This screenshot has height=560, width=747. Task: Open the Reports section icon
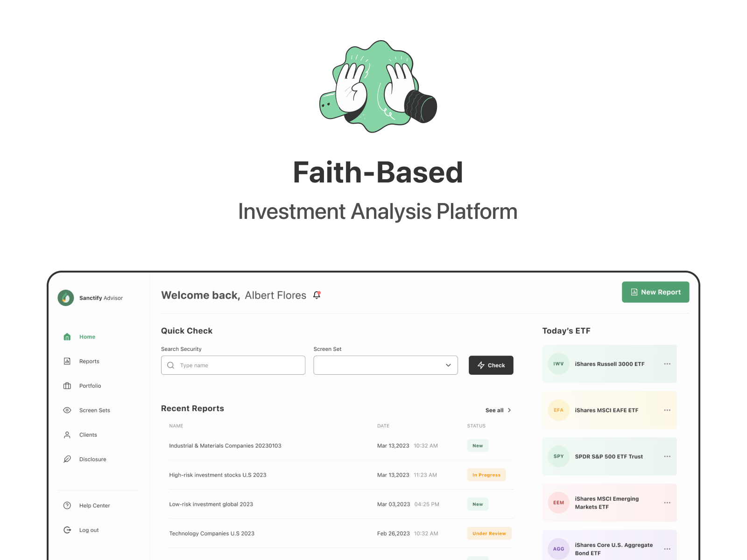pos(67,361)
